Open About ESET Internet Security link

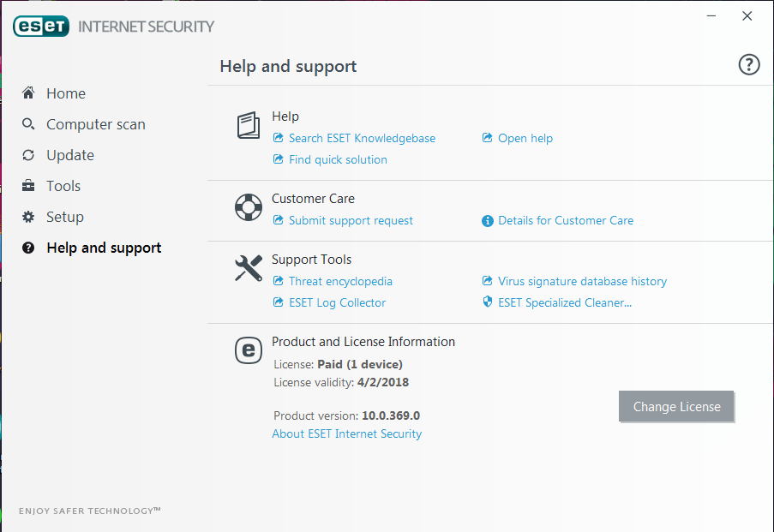(x=346, y=433)
